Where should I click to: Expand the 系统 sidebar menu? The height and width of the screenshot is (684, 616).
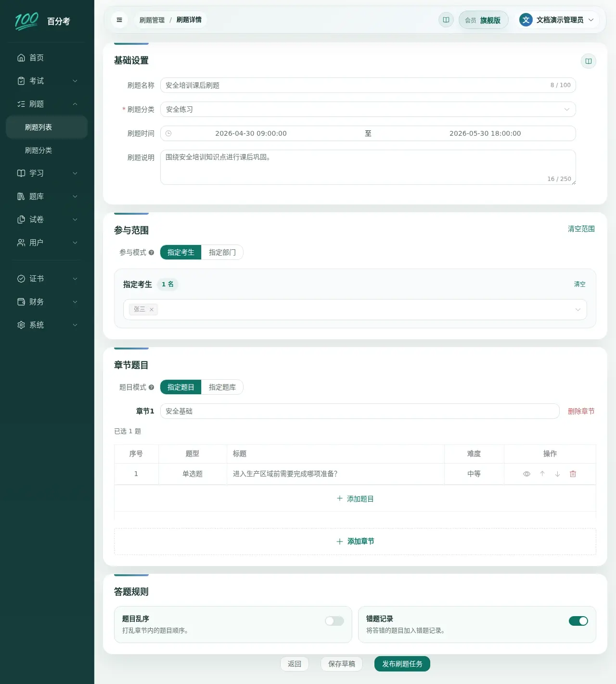tap(47, 325)
